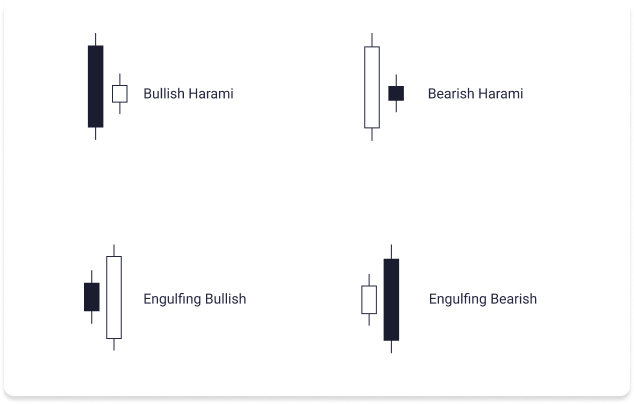
Task: Click upper wick of Engulfing Bearish dark candle
Action: click(391, 251)
